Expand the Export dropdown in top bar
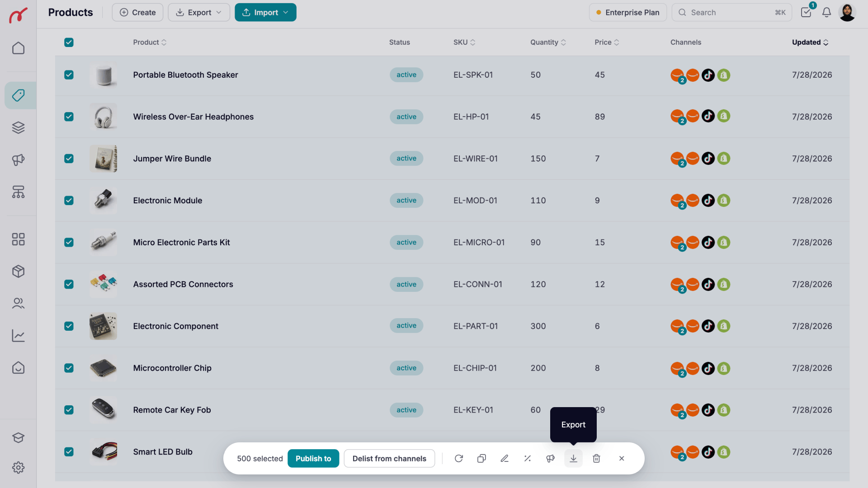The image size is (868, 488). click(x=199, y=12)
